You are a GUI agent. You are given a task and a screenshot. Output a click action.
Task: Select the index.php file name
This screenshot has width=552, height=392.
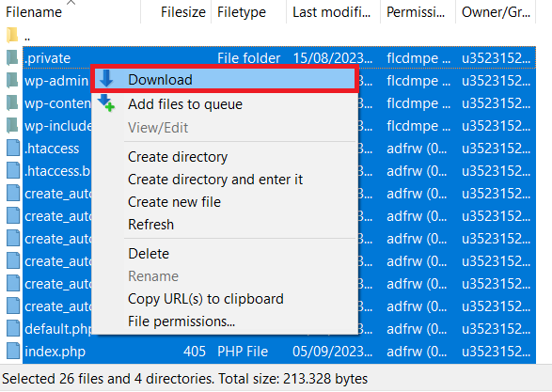[x=55, y=352]
